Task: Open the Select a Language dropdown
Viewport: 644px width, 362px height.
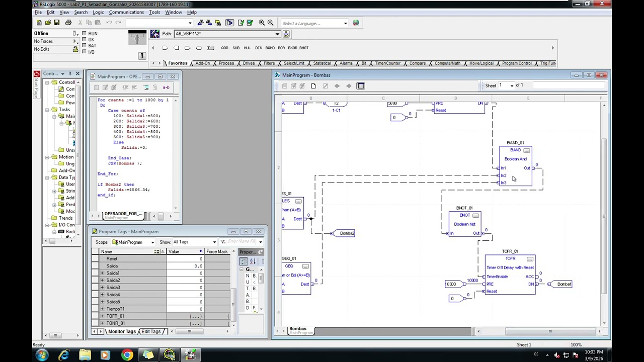Action: coord(345,24)
